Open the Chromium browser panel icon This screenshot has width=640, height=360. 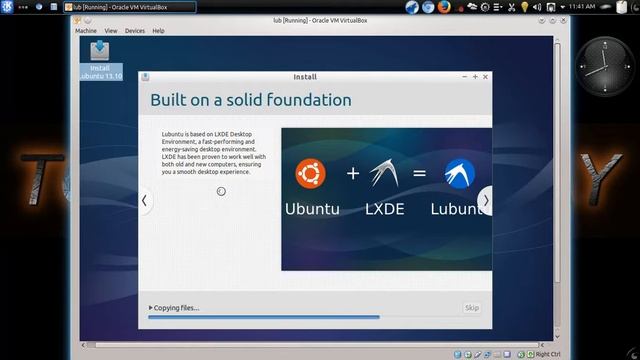pyautogui.click(x=428, y=7)
